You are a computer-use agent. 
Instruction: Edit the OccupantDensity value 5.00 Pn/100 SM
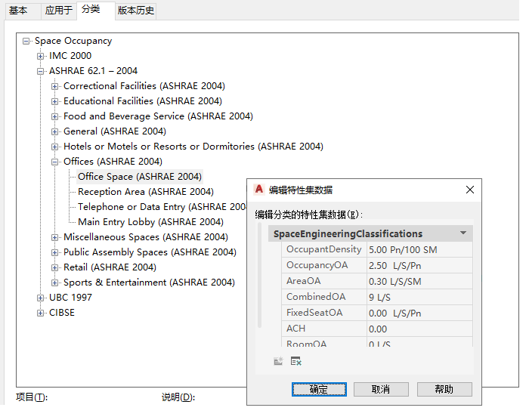(x=419, y=250)
